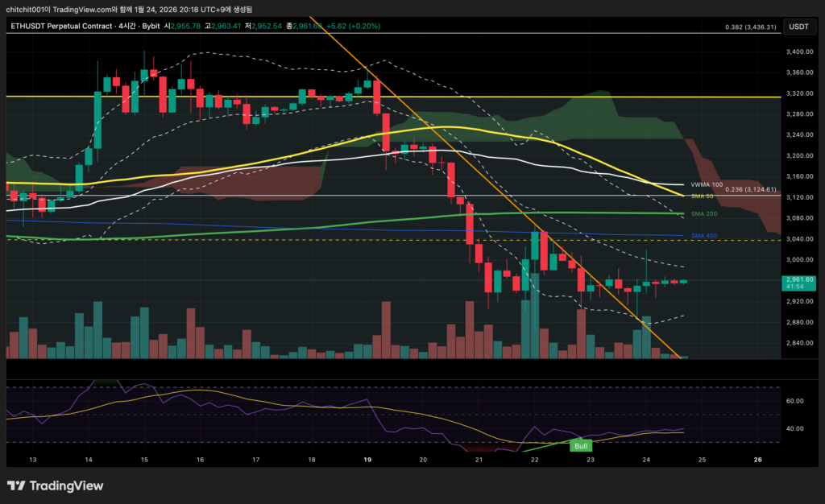The width and height of the screenshot is (825, 504).
Task: Click the TradingView logo
Action: point(55,485)
